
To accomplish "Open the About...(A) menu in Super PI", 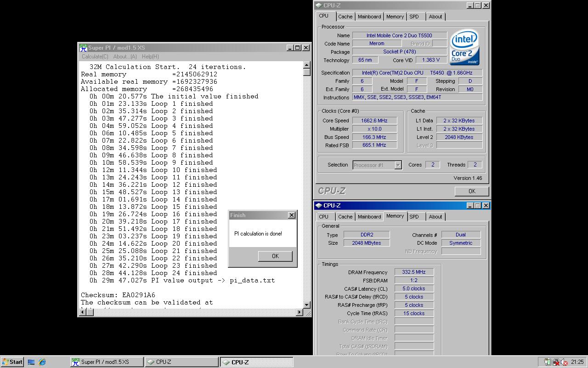I will click(125, 57).
